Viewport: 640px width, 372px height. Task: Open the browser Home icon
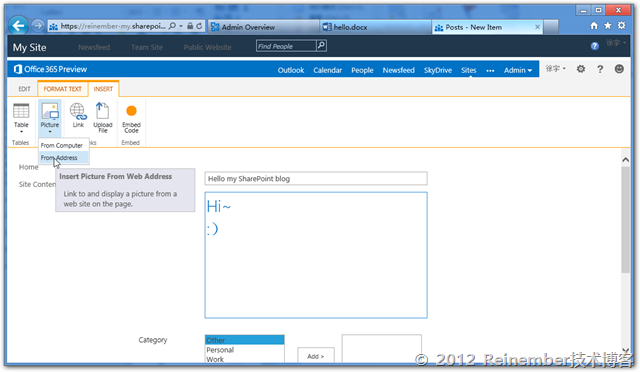click(594, 26)
